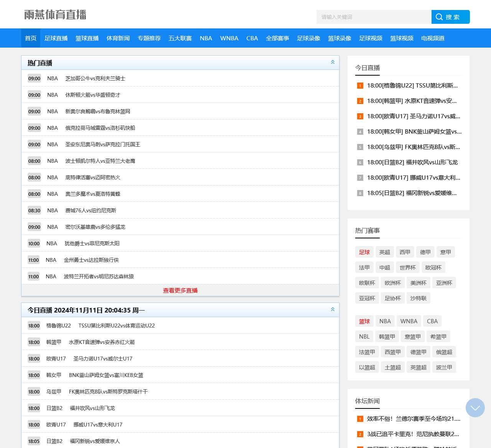Viewport: 491px width, 448px height.
Task: Click the round scroll-down arrow button
Action: point(475,408)
